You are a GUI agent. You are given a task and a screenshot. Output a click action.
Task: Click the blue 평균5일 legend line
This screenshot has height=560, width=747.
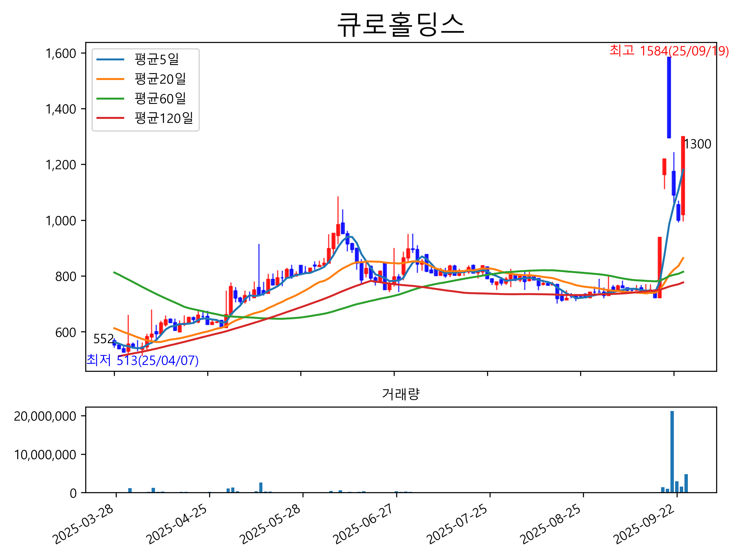pyautogui.click(x=110, y=59)
